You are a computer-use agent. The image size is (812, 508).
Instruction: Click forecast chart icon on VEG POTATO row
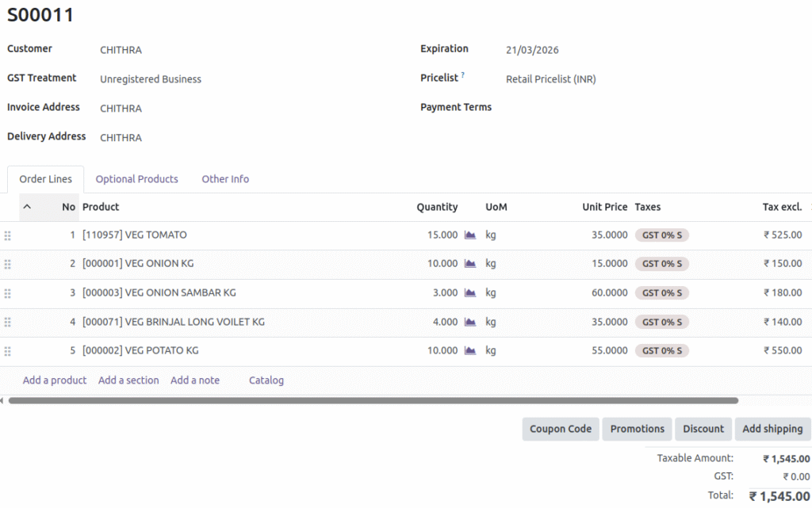pyautogui.click(x=470, y=351)
